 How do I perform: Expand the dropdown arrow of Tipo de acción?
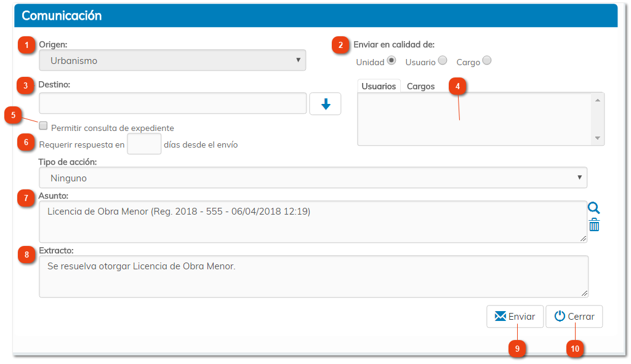(x=579, y=177)
